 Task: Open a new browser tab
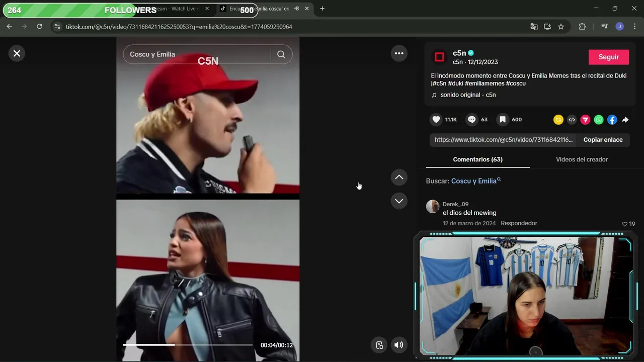(x=322, y=9)
